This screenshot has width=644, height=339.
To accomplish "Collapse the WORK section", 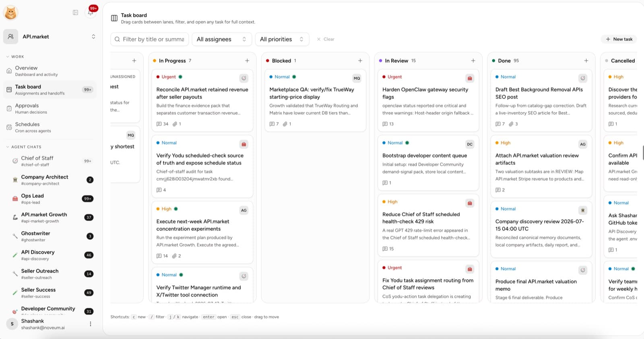I will 15,57.
